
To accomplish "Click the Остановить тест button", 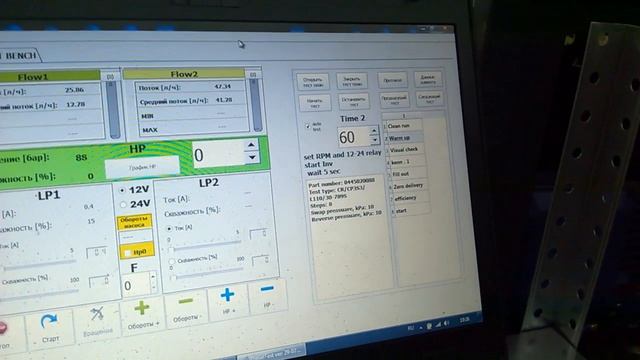I will pos(354,101).
